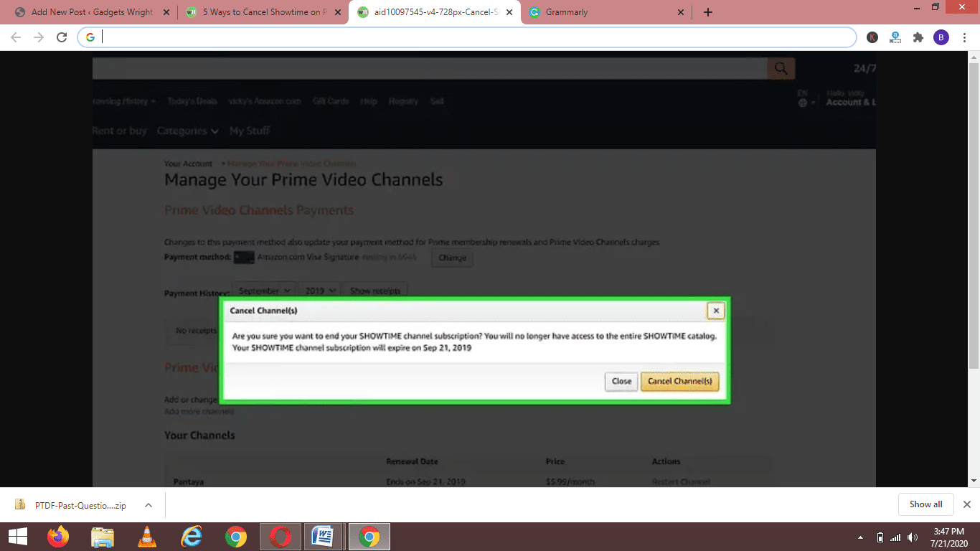Reload the current page

[62, 37]
